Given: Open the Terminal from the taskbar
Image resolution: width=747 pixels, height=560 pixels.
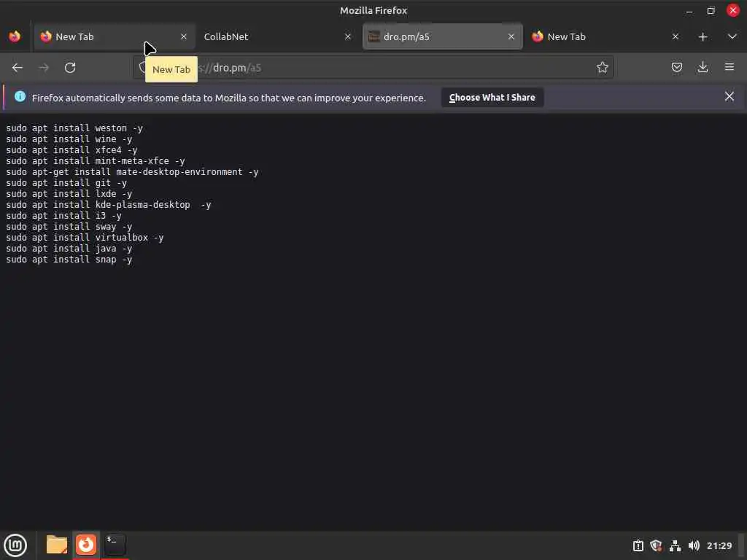Looking at the screenshot, I should pyautogui.click(x=115, y=545).
